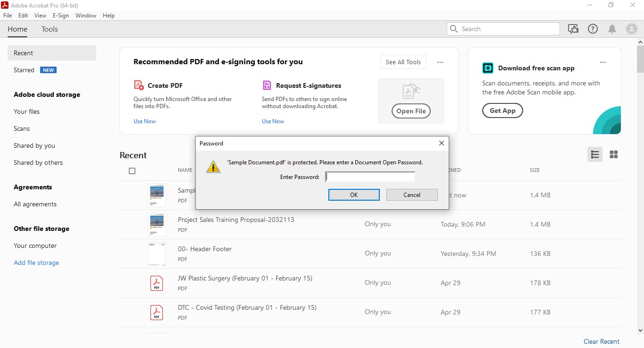Open the recommended tools overflow menu
This screenshot has width=644, height=348.
pos(440,62)
